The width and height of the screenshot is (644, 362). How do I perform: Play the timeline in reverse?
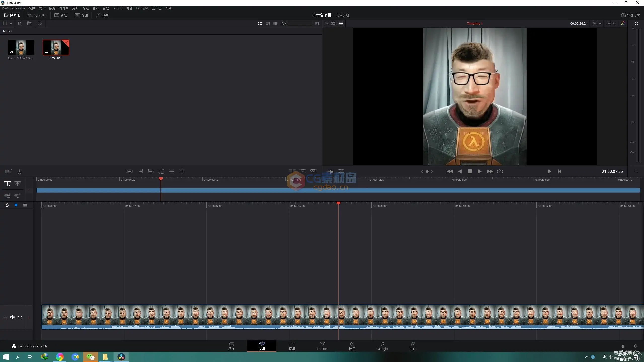coord(460,171)
